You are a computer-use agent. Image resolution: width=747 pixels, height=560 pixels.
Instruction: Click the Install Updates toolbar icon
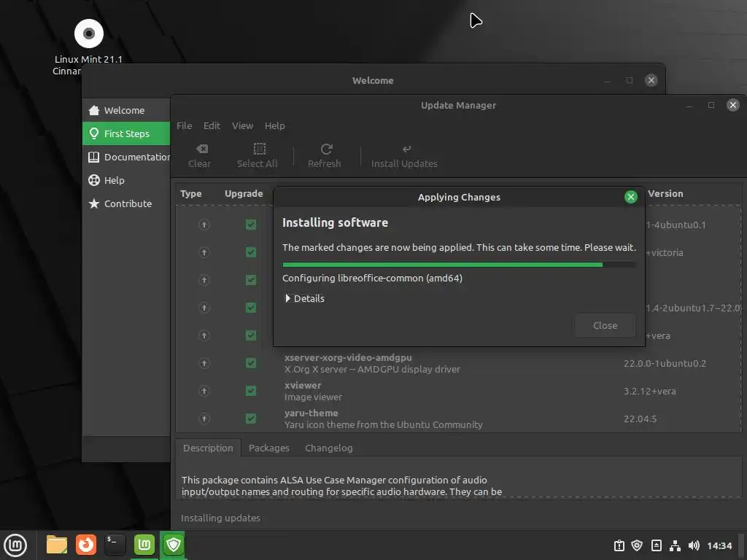[x=406, y=149]
